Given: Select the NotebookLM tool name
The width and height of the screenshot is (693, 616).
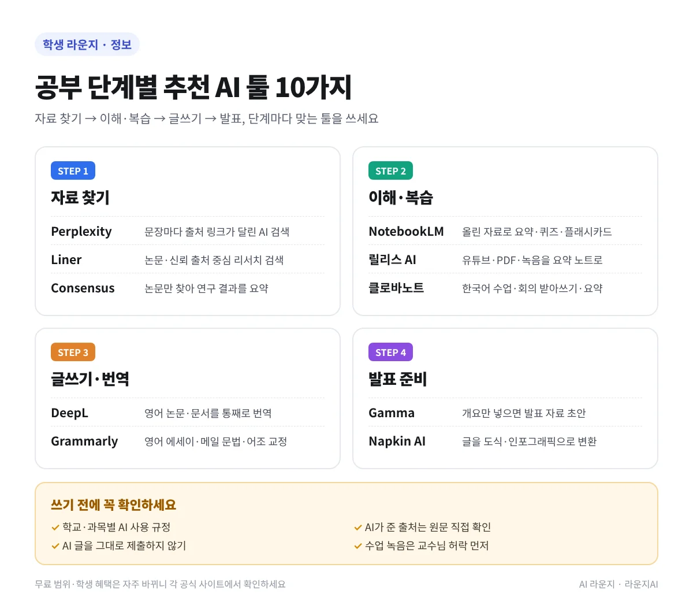Looking at the screenshot, I should (x=407, y=231).
